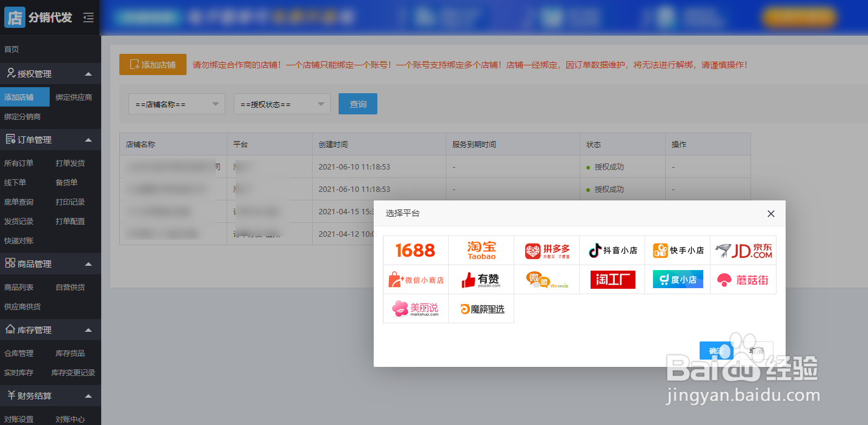Viewport: 868px width, 425px height.
Task: Open 绑定分销商 sidebar item
Action: point(22,116)
